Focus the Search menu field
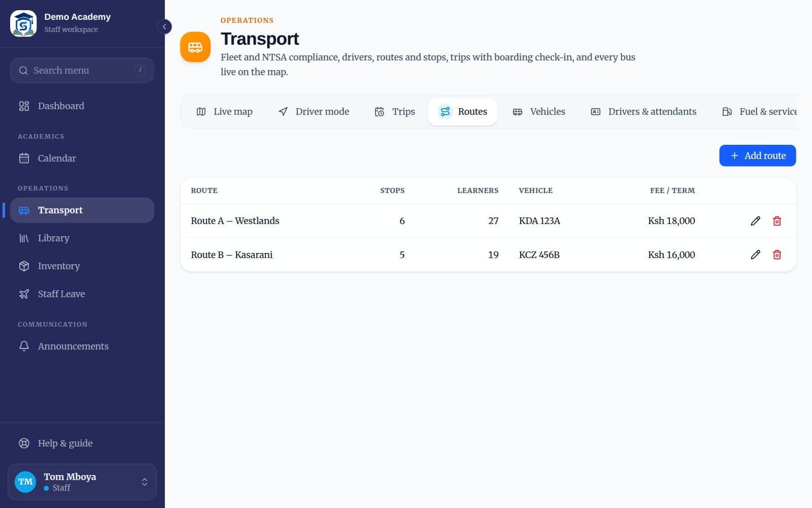Screen dimensions: 812x508 click(82, 71)
